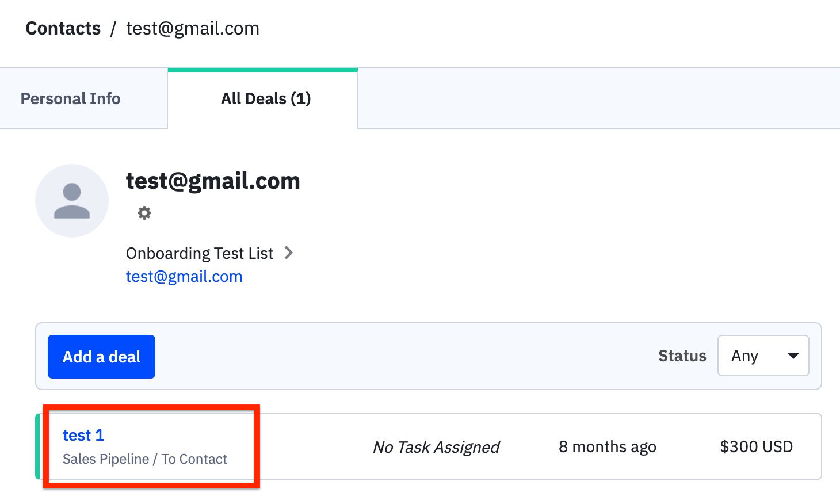Open the Onboarding Test List label

[200, 253]
